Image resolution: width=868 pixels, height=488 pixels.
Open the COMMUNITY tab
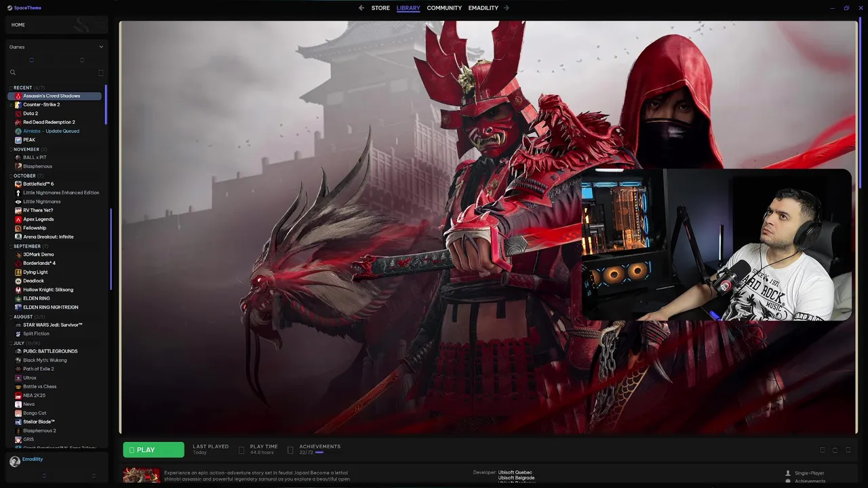444,8
